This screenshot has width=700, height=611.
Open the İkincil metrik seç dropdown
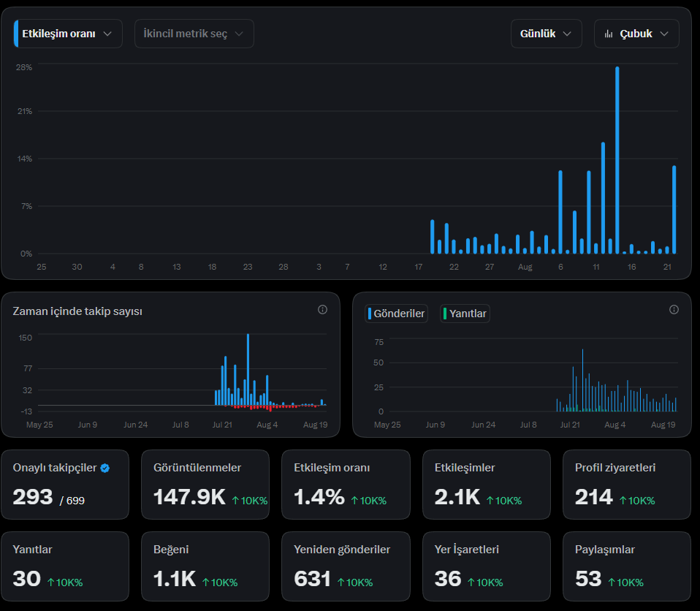click(x=194, y=34)
